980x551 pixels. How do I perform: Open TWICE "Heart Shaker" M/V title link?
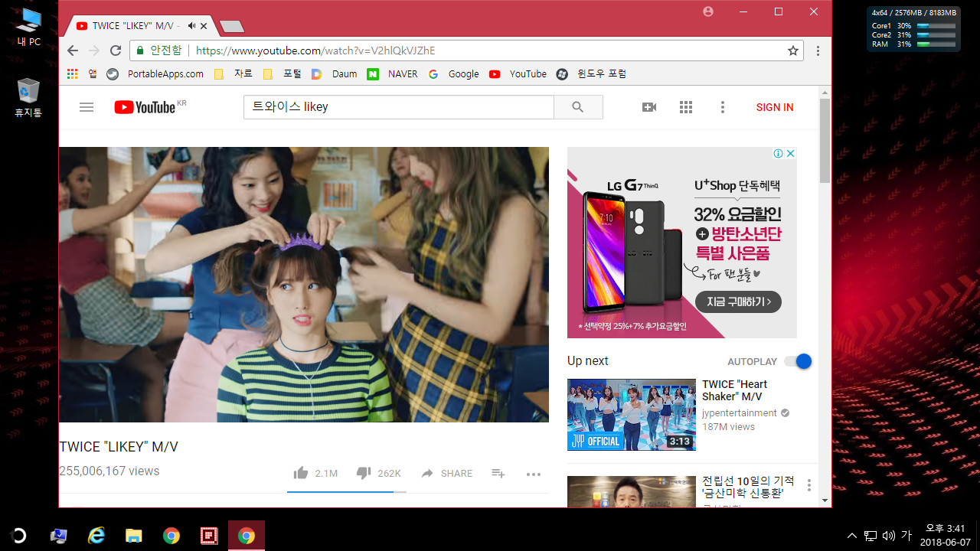pos(734,390)
